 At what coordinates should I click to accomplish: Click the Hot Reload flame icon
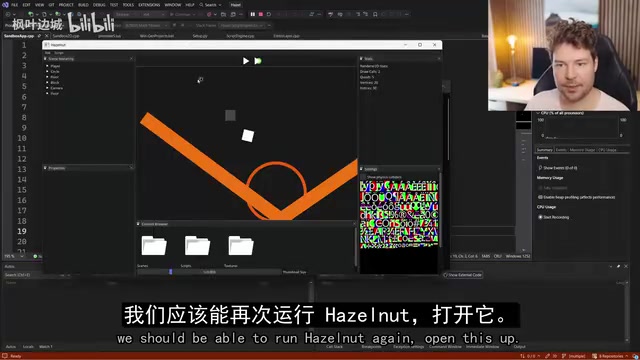209,14
